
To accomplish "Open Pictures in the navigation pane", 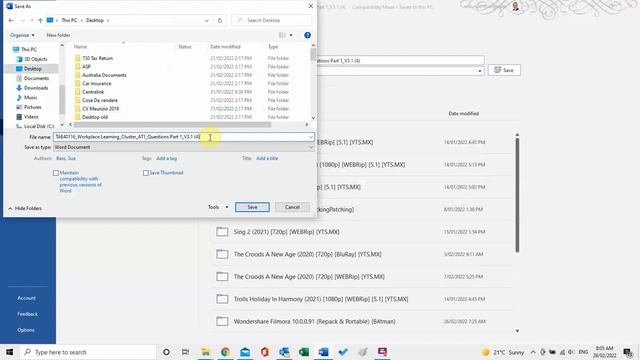I will pos(33,107).
